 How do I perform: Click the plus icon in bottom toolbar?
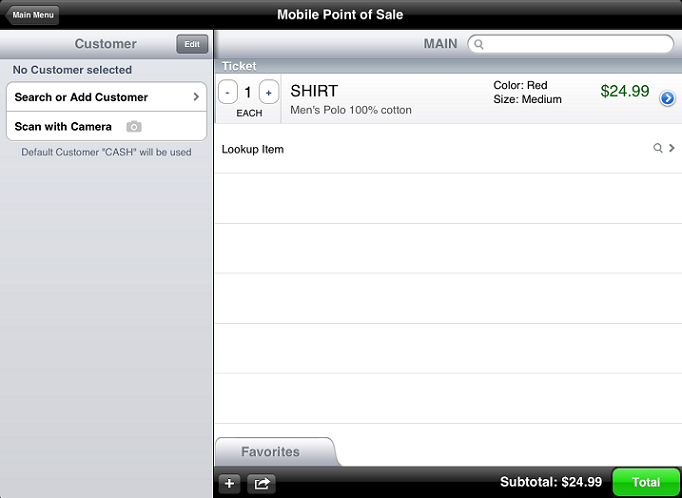pyautogui.click(x=229, y=483)
